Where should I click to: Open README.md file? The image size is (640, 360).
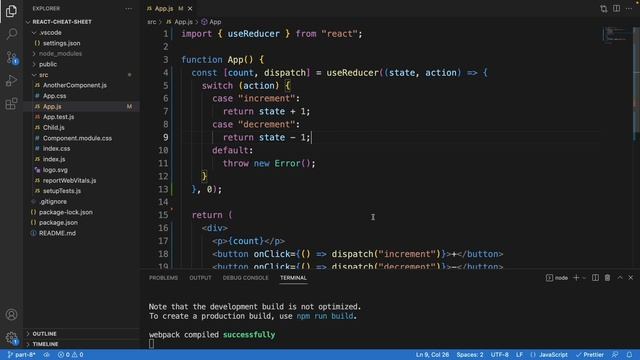pyautogui.click(x=57, y=233)
